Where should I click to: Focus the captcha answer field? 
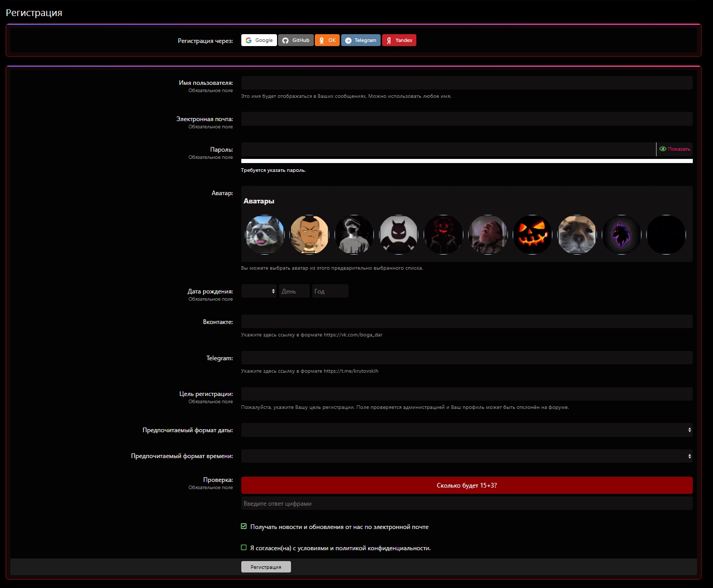click(x=466, y=503)
